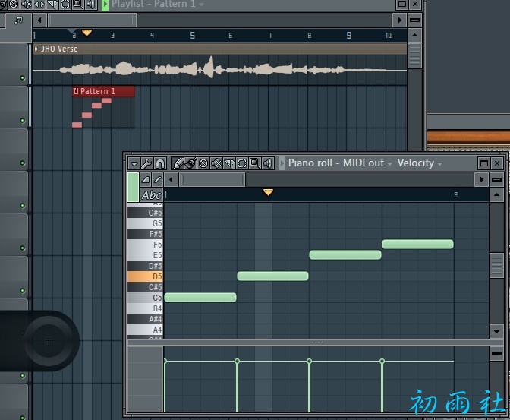Select the Slice tool in Piano roll
The width and height of the screenshot is (510, 420).
(x=229, y=163)
